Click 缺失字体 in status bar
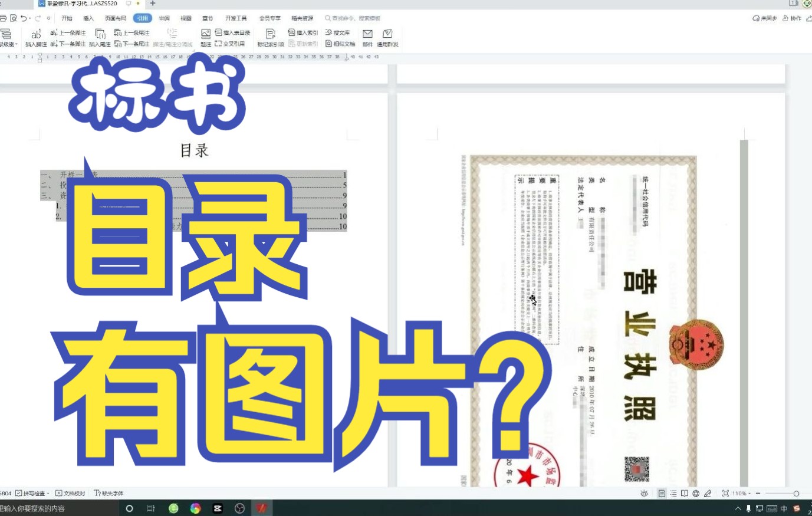 point(109,493)
